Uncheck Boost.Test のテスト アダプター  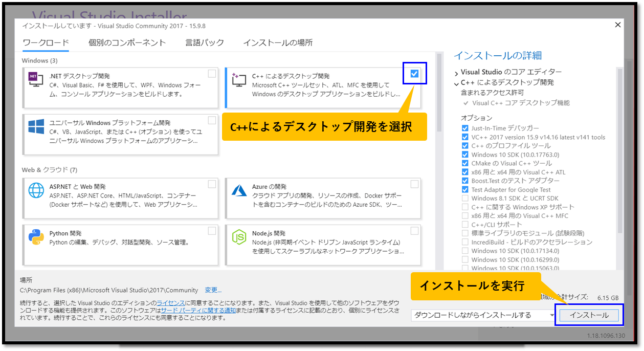[465, 181]
